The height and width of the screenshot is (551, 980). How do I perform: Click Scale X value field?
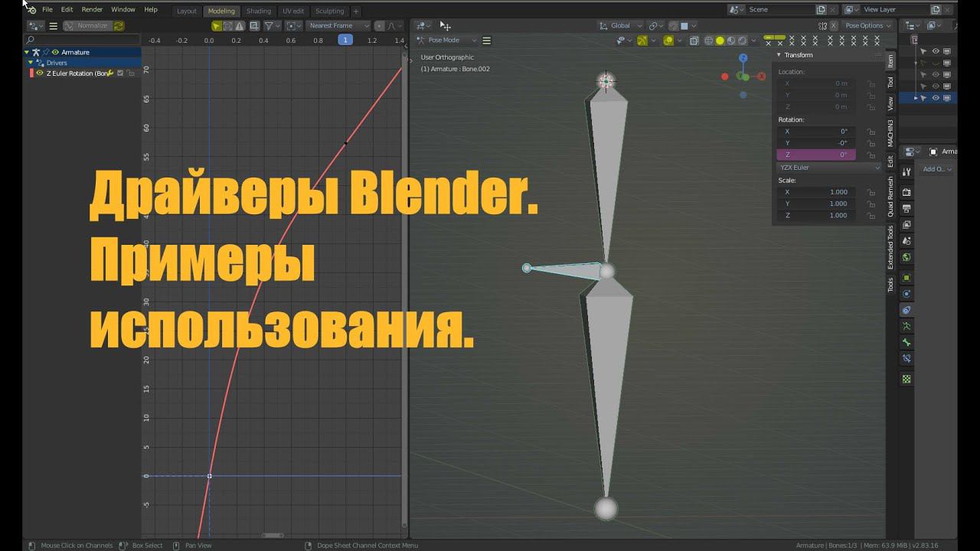816,192
